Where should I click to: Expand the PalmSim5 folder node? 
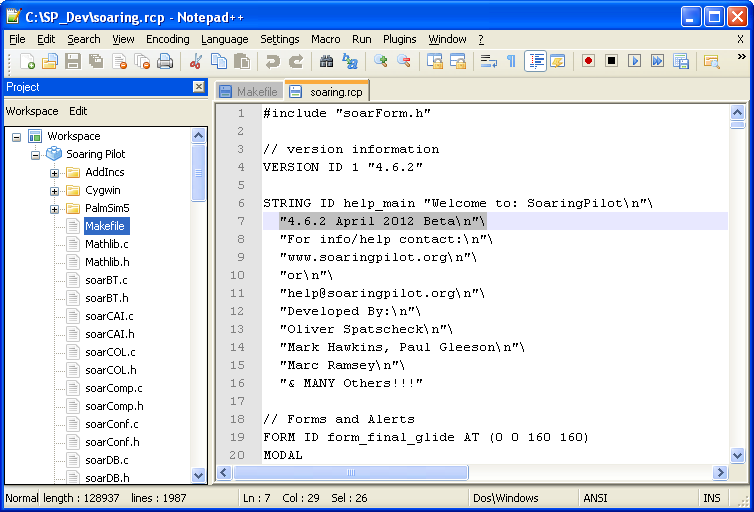[x=54, y=209]
